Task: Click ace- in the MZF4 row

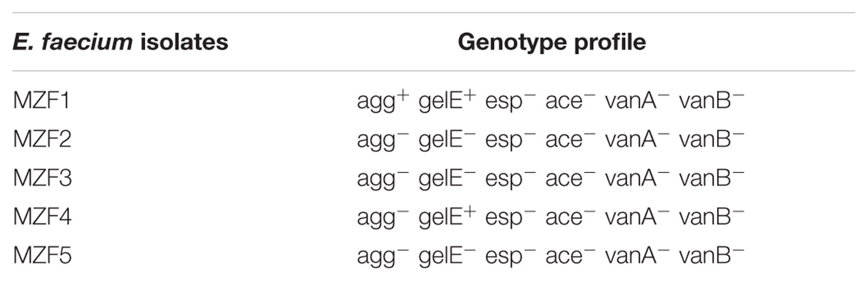Action: point(570,217)
